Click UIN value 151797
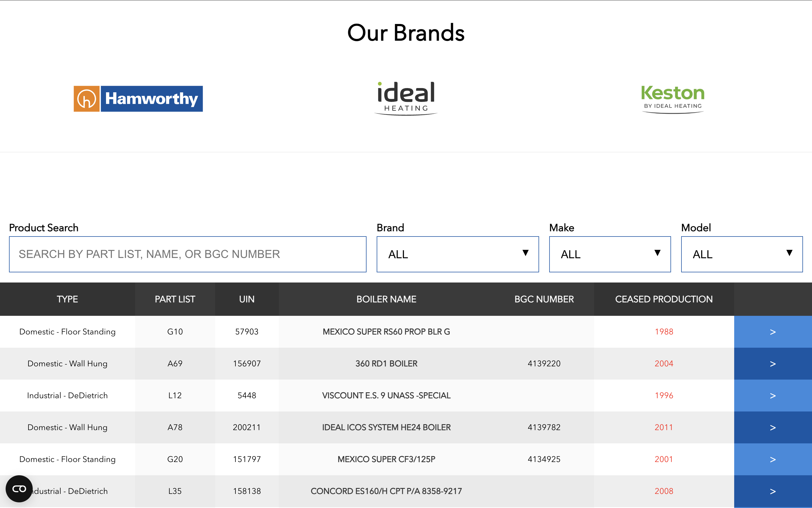The image size is (812, 508). (x=247, y=460)
